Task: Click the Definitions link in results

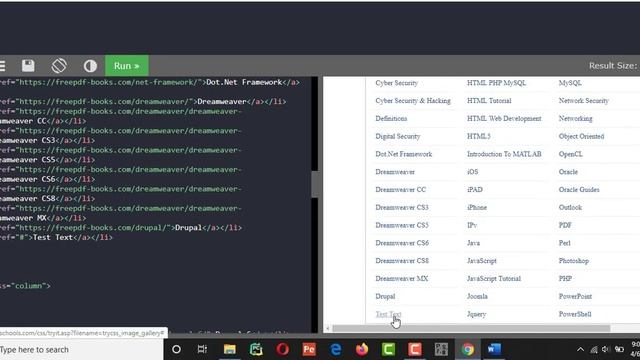Action: [391, 118]
